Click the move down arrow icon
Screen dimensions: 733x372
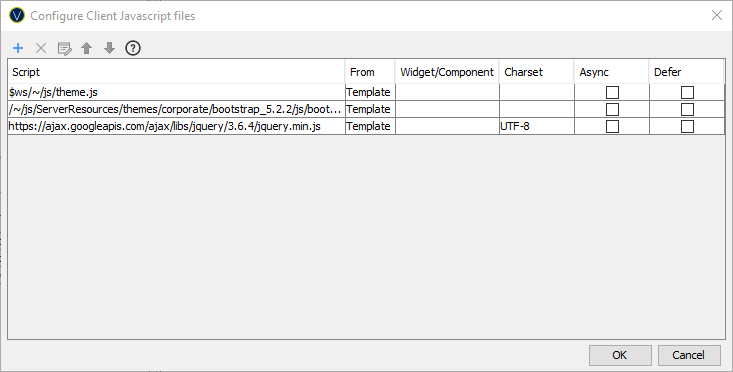pyautogui.click(x=109, y=48)
